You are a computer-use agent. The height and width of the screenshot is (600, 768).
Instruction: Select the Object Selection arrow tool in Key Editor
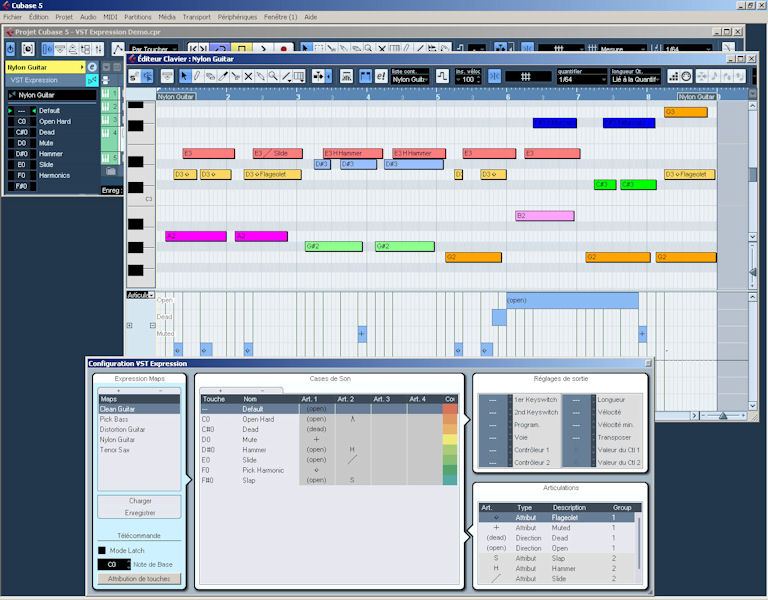184,76
